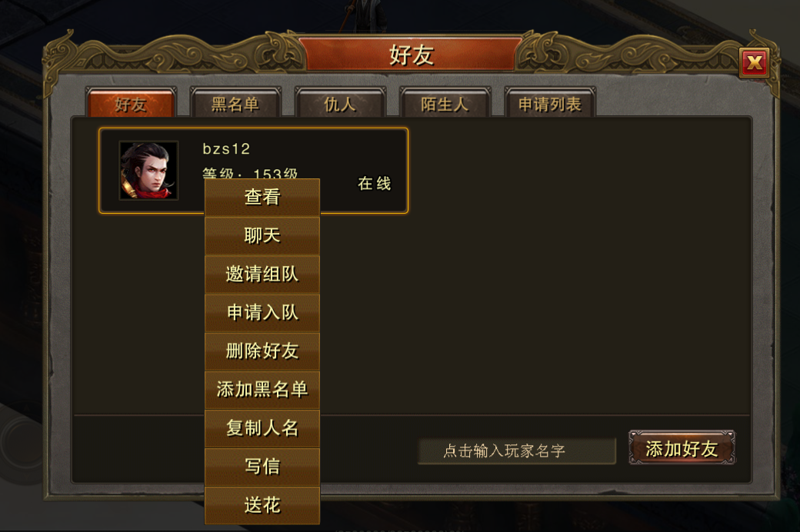Click the bzs12 player avatar portrait
Image resolution: width=800 pixels, height=532 pixels.
click(148, 171)
